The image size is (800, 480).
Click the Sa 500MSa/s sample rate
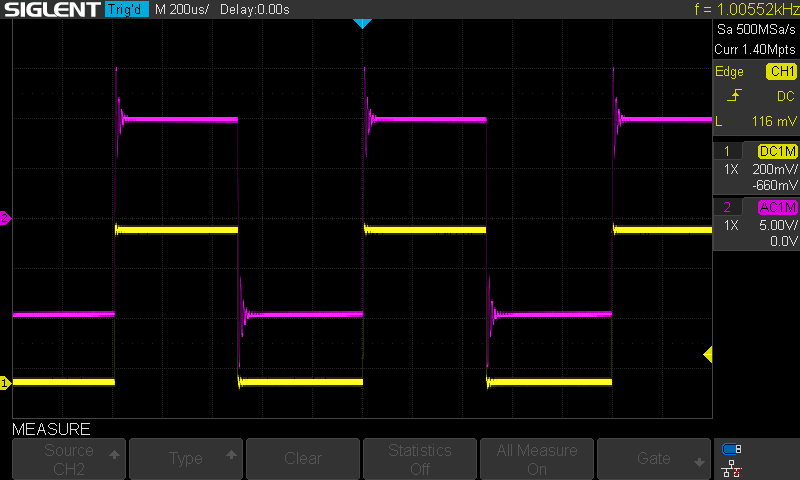pos(756,30)
